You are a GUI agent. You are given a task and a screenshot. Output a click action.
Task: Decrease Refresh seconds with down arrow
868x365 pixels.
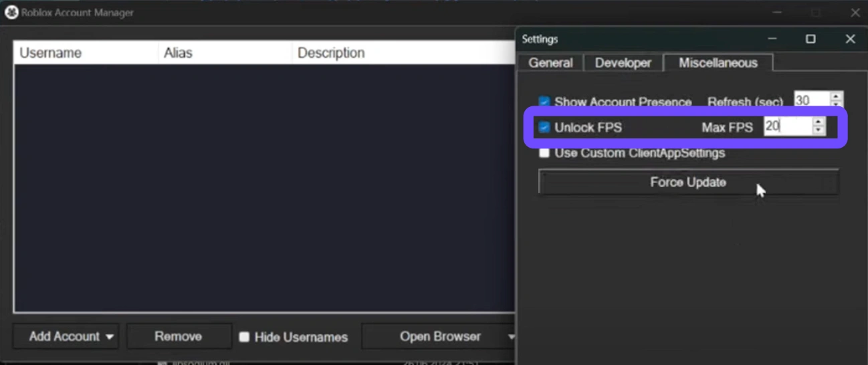tap(837, 105)
